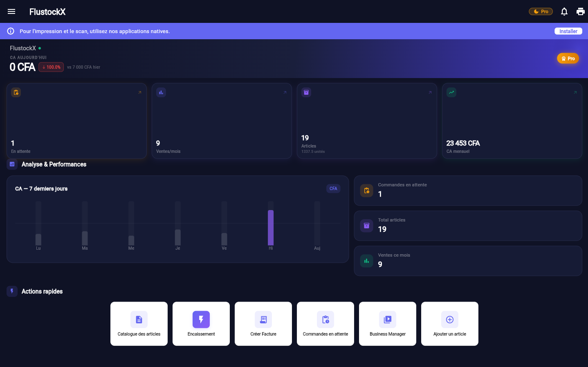Image resolution: width=588 pixels, height=367 pixels.
Task: Click the purple Hi bar in chart
Action: (271, 228)
